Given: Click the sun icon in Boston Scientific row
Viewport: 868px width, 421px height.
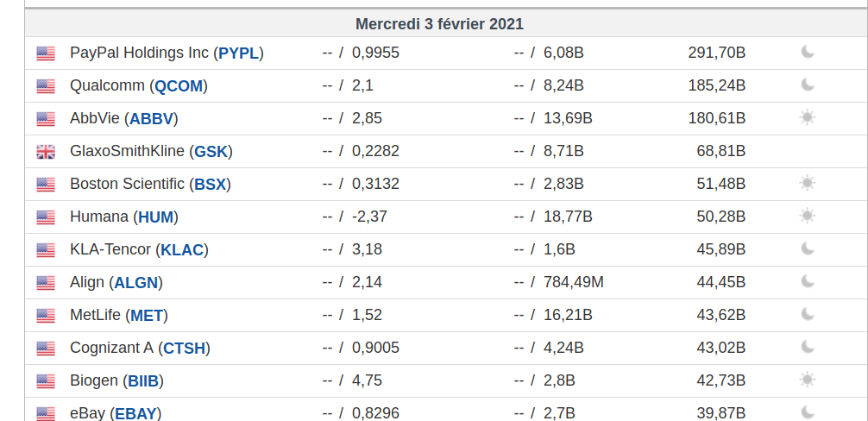Looking at the screenshot, I should pos(808,184).
